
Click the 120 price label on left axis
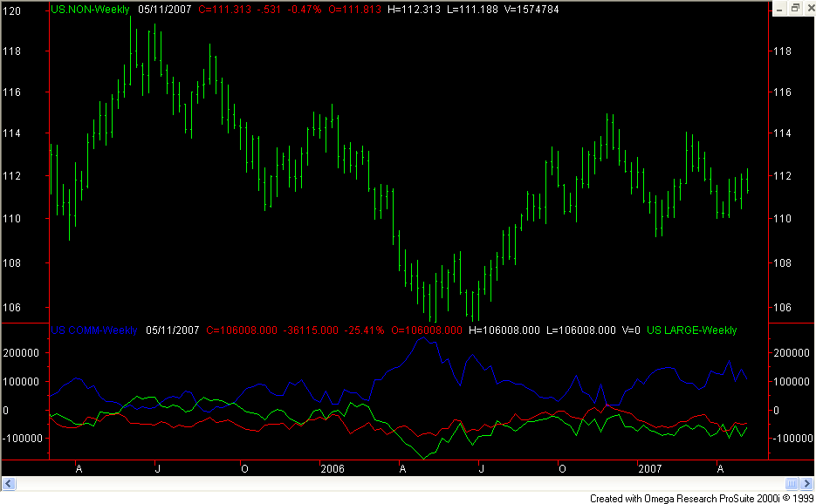click(x=11, y=11)
